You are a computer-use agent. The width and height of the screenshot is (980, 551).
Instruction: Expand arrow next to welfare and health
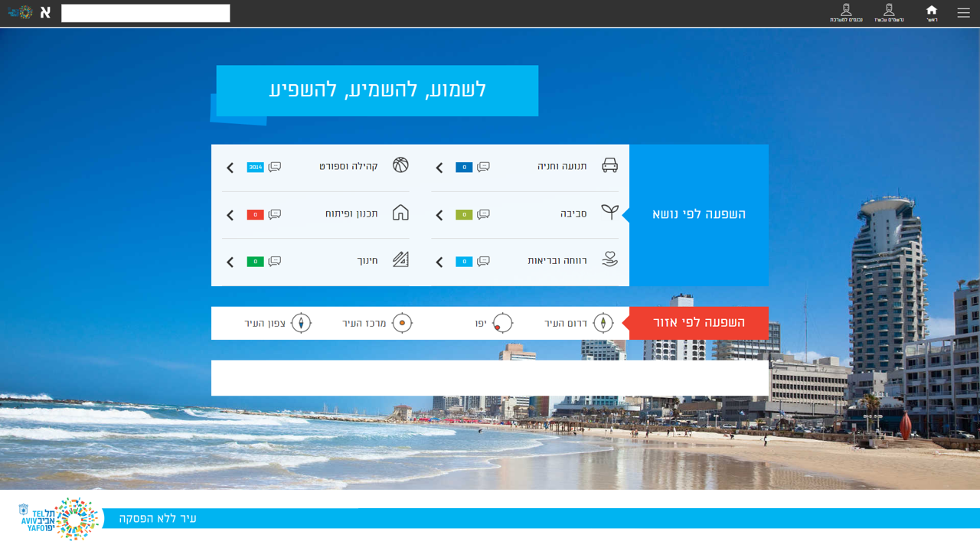(x=439, y=262)
